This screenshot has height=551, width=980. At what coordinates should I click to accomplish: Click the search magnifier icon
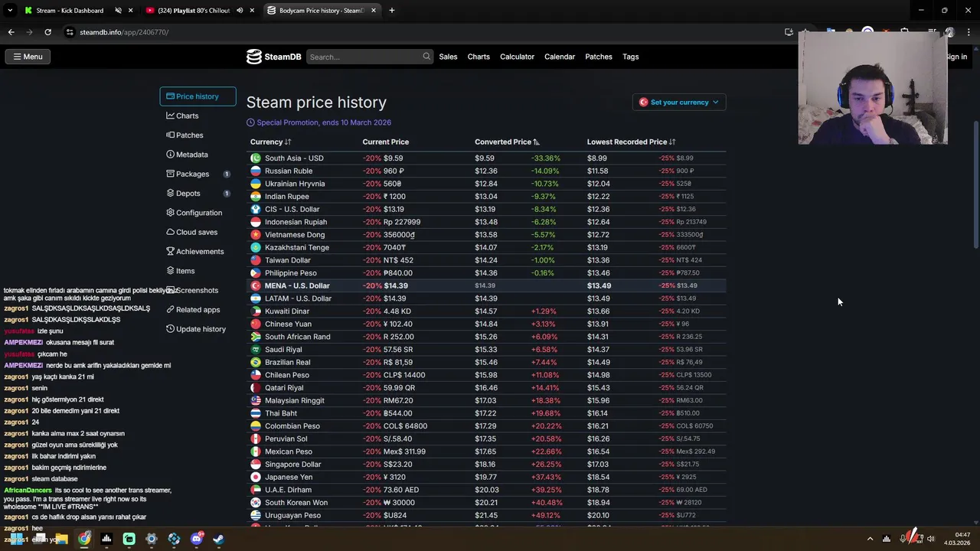426,57
